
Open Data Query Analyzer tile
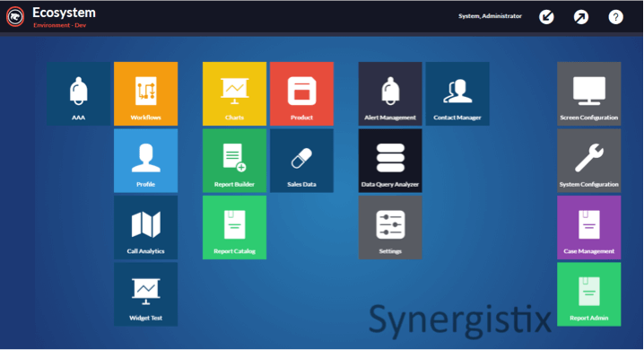(390, 161)
